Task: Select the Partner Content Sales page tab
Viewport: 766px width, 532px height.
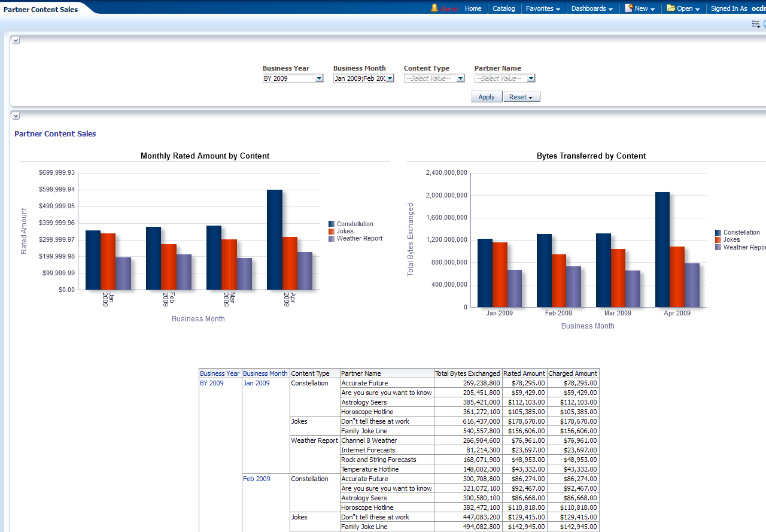Action: click(x=41, y=10)
